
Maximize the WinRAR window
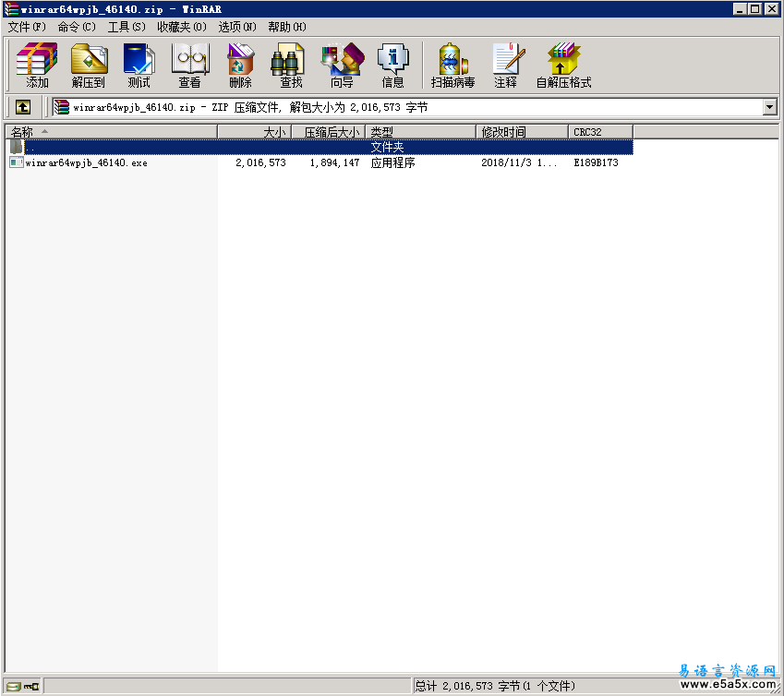click(x=755, y=9)
